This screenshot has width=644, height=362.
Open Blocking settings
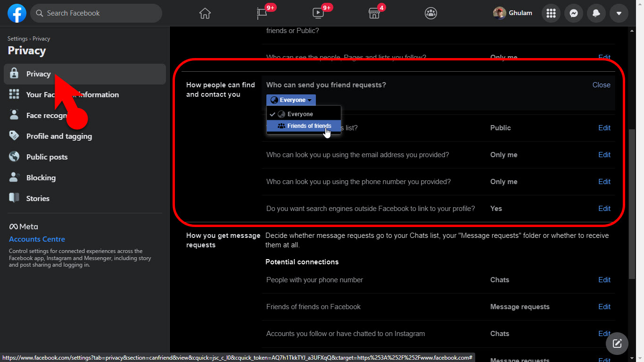coord(85,178)
